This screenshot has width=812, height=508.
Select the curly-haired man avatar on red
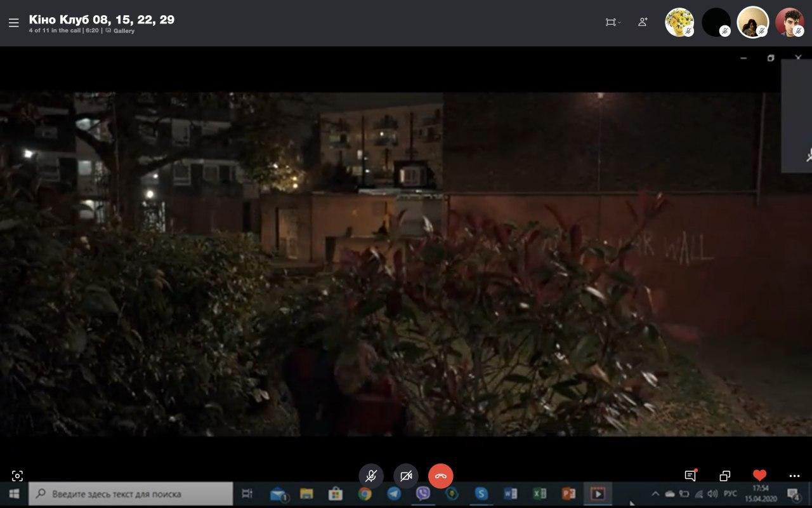790,23
